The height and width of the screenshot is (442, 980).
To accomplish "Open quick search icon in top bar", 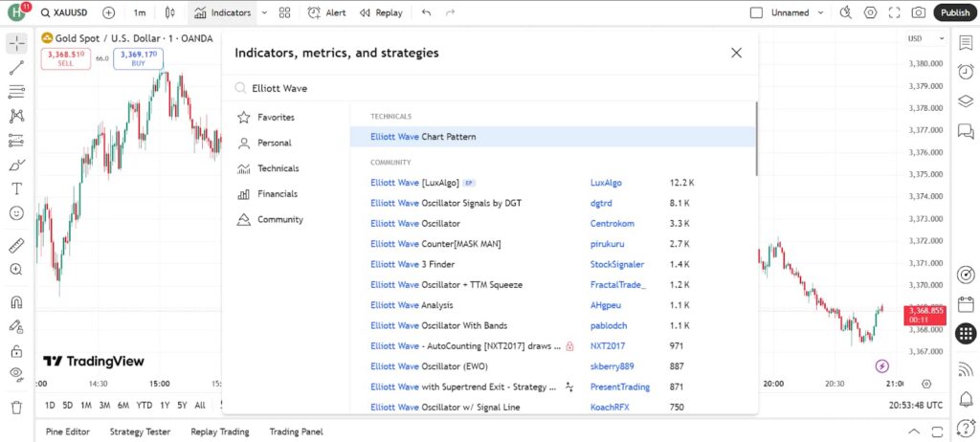I will pyautogui.click(x=846, y=12).
